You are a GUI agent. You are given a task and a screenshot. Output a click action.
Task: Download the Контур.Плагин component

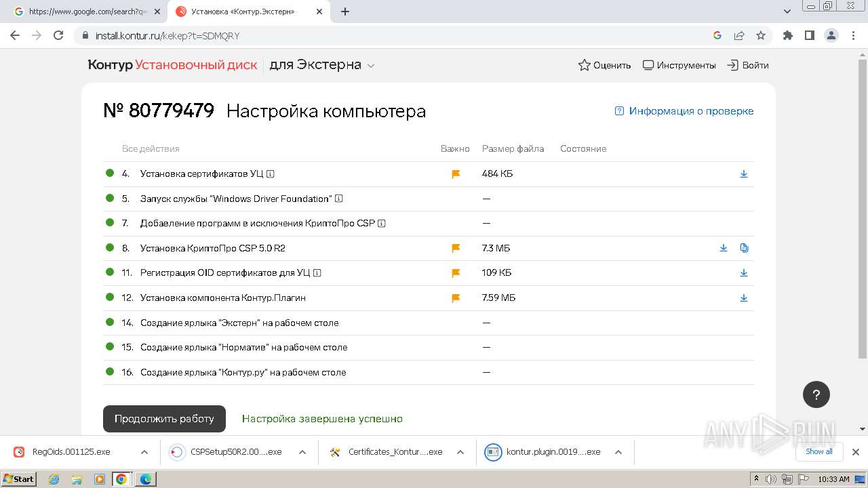(744, 298)
